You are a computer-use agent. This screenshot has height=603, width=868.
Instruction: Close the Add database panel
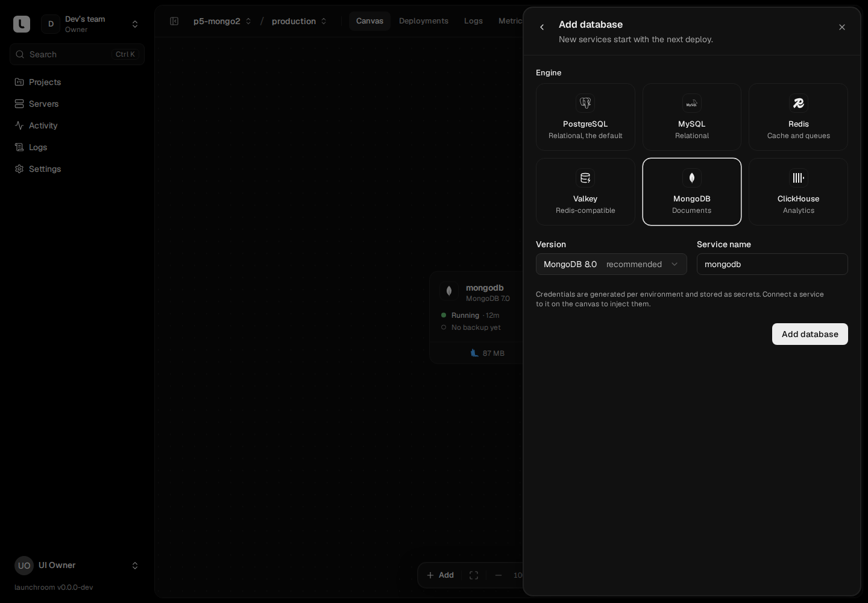(x=842, y=27)
